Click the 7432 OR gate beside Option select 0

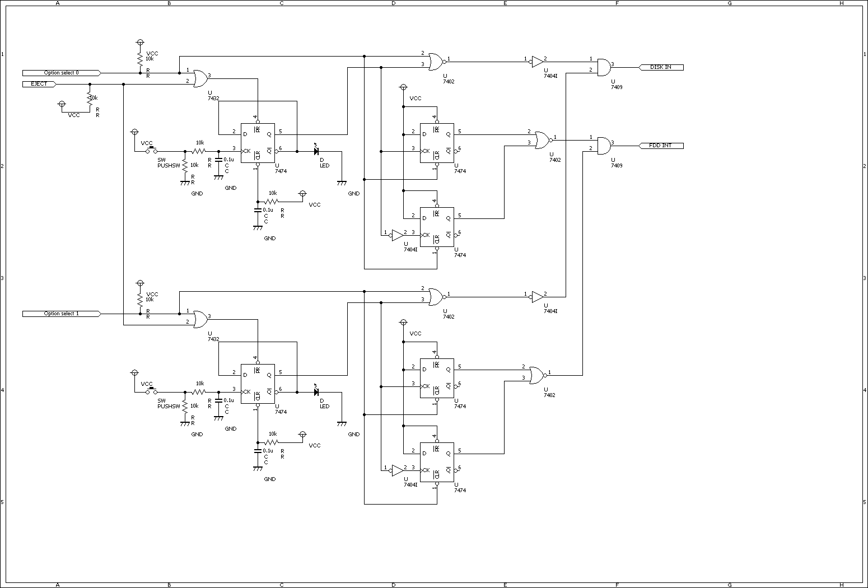[x=199, y=78]
